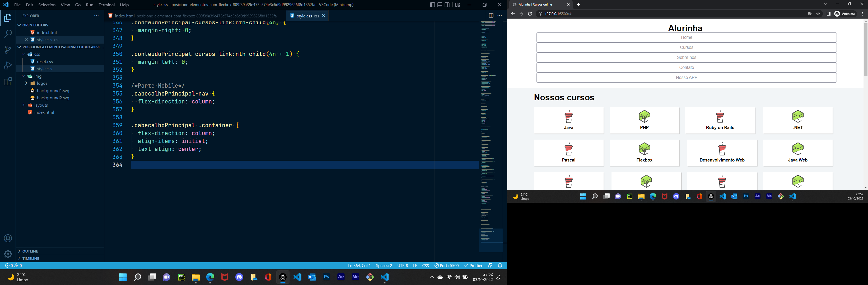This screenshot has height=285, width=868.
Task: Toggle Chrome's side panel button
Action: point(828,14)
